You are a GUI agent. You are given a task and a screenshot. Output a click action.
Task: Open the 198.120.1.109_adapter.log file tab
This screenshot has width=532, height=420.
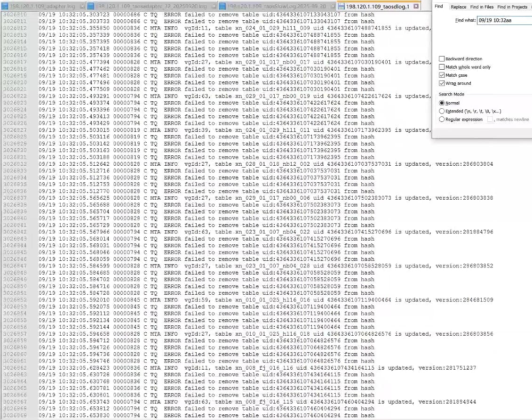[x=41, y=7]
